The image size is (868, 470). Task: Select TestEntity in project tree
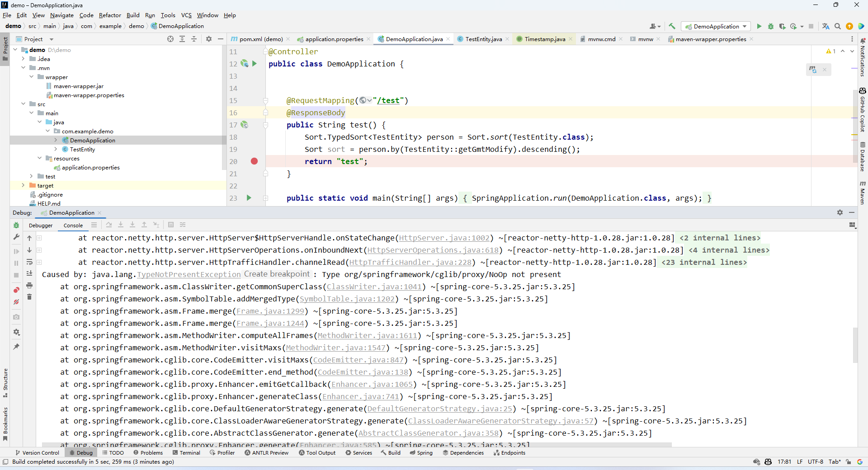click(82, 149)
